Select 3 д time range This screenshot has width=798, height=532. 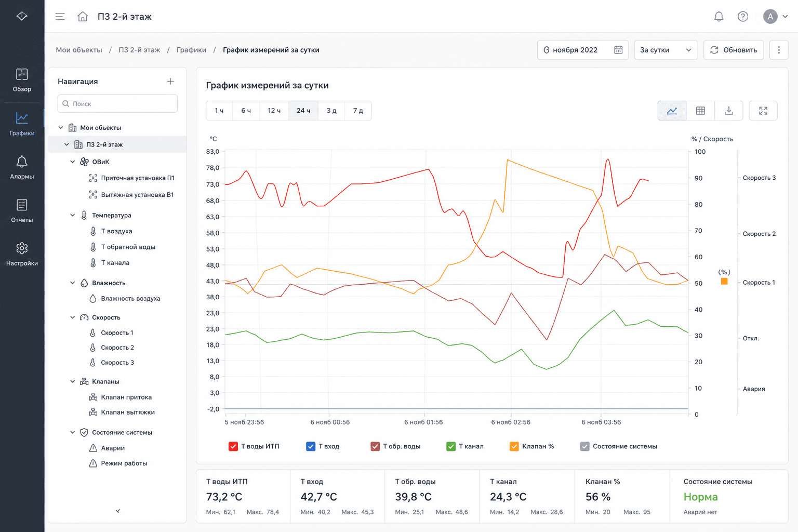331,111
